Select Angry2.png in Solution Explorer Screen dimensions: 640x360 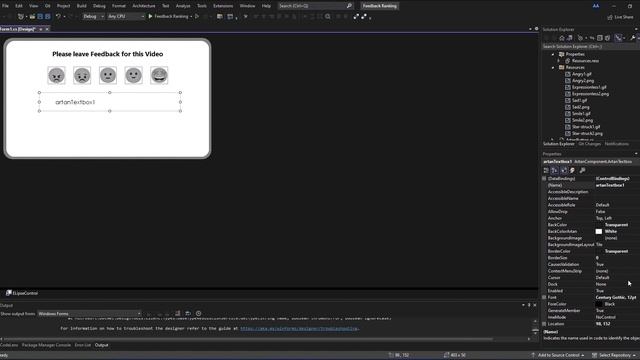582,80
